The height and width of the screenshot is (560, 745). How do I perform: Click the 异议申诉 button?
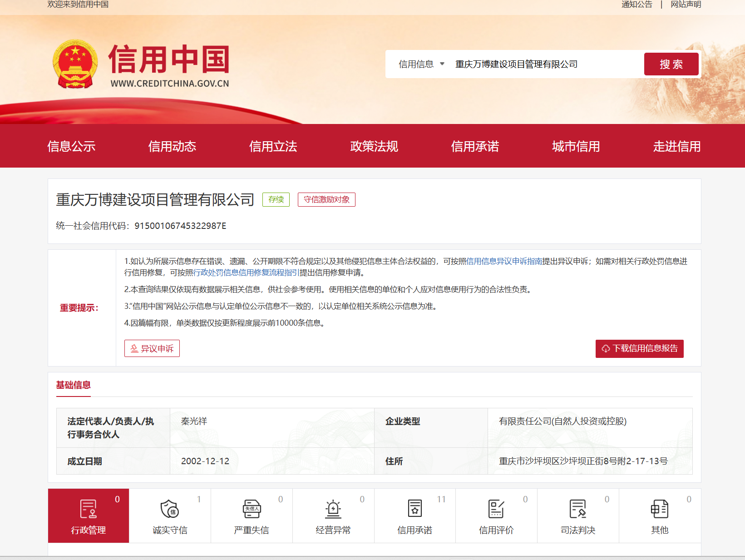(152, 348)
